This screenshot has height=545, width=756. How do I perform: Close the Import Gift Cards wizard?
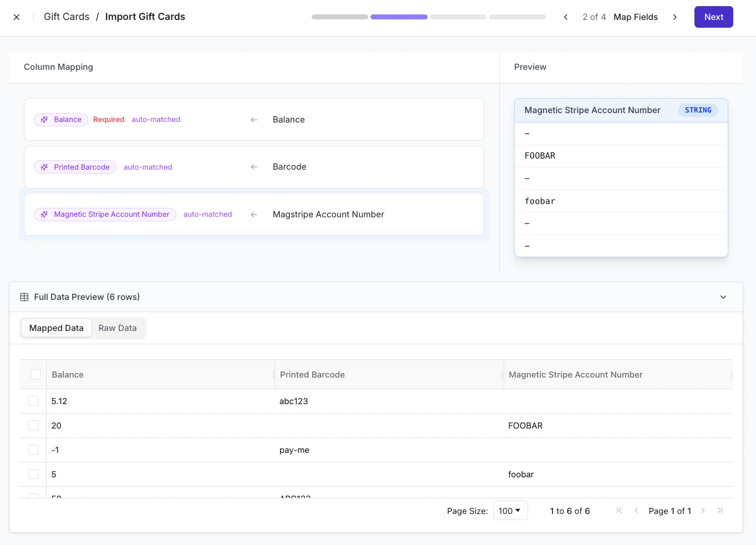pyautogui.click(x=17, y=17)
